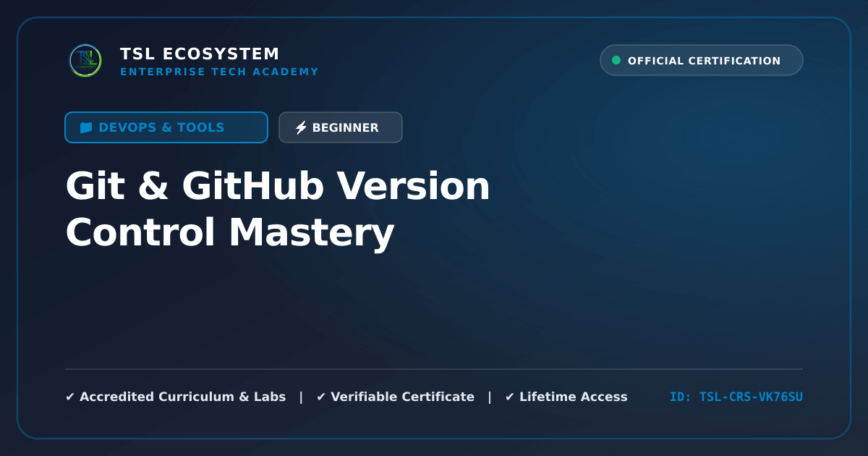This screenshot has width=868, height=456.
Task: Click the ID: TSL-CRS-VK76SU code
Action: (736, 397)
